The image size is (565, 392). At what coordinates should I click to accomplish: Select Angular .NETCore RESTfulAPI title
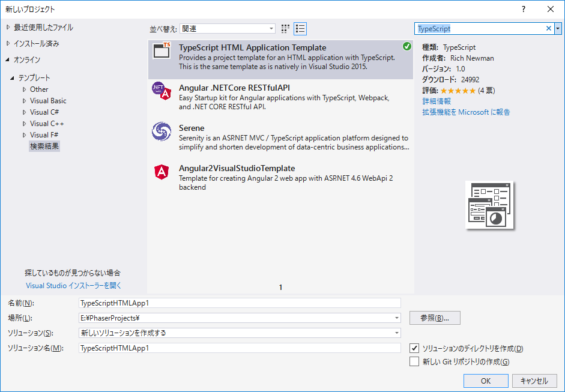pos(234,88)
